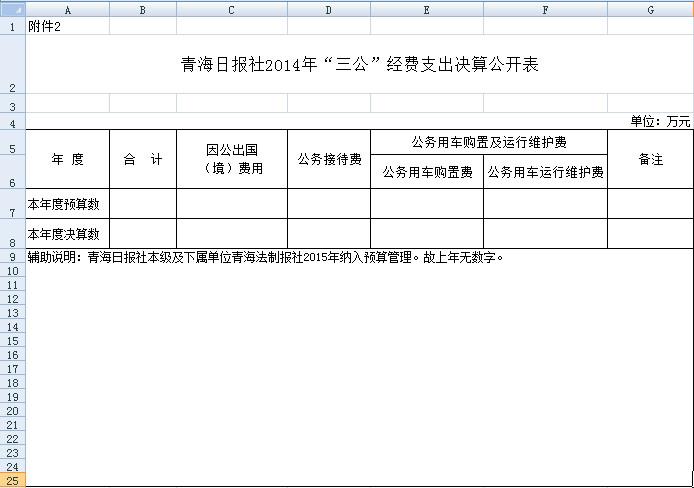Viewport: 694px width, 488px height.
Task: Click empty 公务接待费 cell in 本年度预算数 row
Action: (x=329, y=204)
